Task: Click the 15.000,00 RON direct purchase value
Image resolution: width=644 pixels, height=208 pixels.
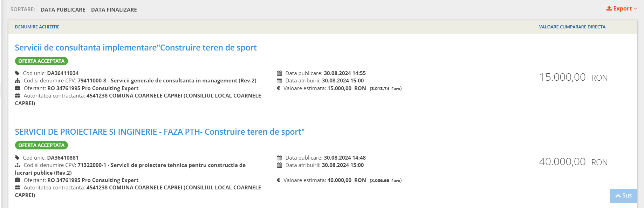Action: pos(573,77)
